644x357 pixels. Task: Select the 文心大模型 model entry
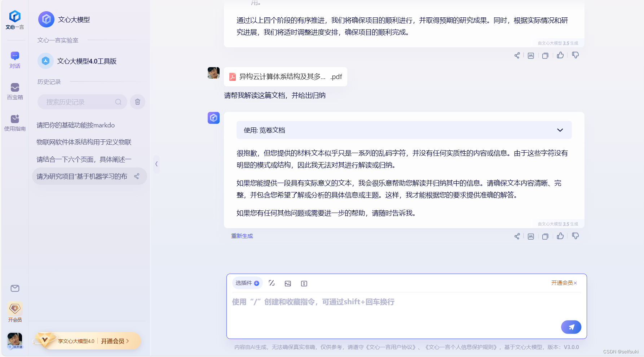tap(64, 19)
